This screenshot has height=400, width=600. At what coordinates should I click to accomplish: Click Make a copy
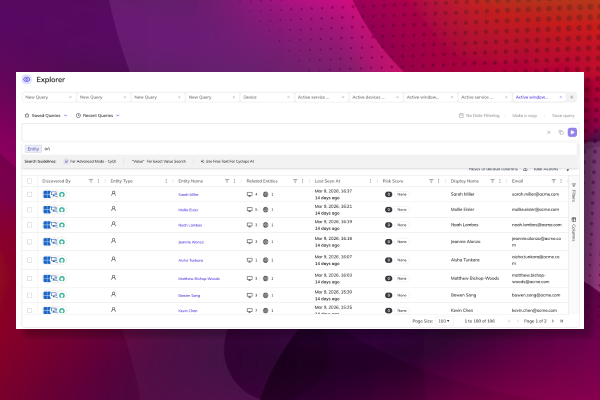coord(525,116)
